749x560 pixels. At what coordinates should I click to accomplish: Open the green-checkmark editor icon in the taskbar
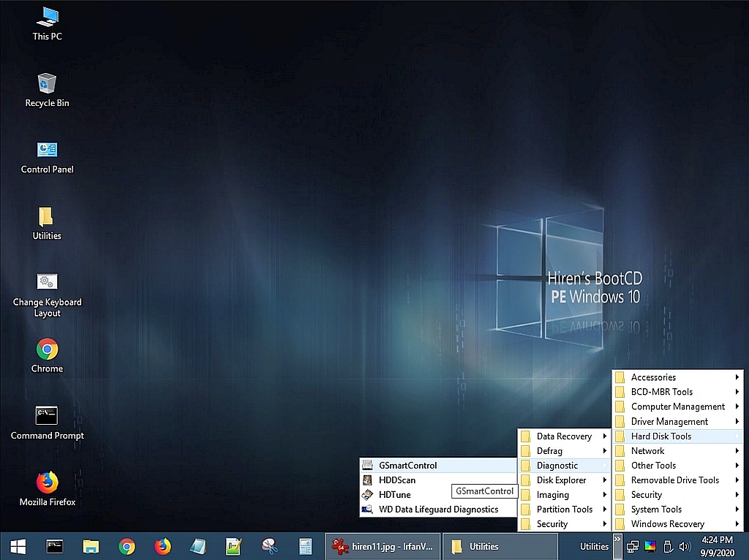coord(233,546)
